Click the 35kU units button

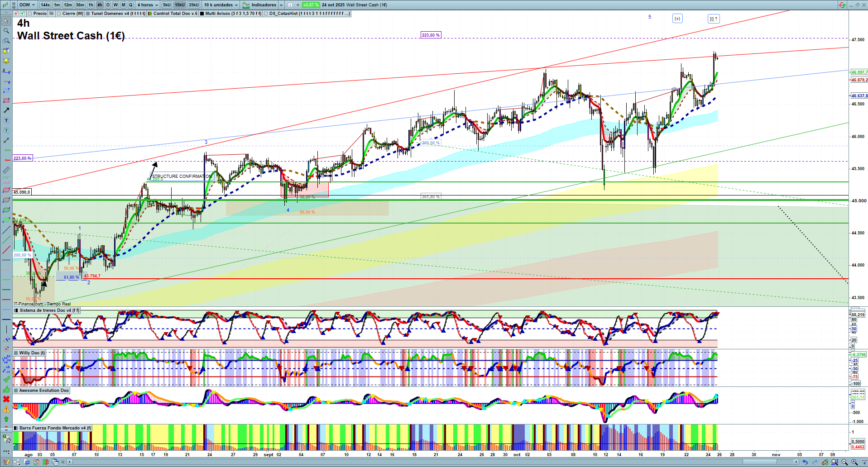point(194,5)
